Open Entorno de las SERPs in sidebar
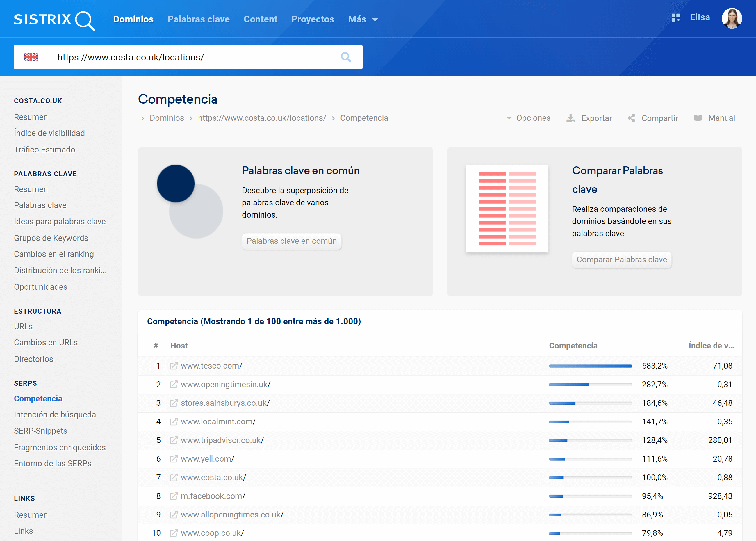Screen dimensions: 756x541 click(52, 463)
